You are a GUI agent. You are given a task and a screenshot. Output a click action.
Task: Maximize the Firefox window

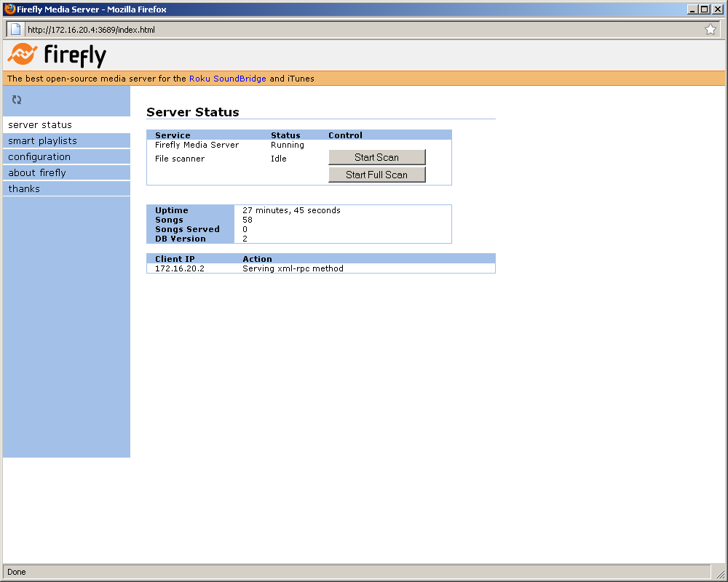pyautogui.click(x=704, y=9)
